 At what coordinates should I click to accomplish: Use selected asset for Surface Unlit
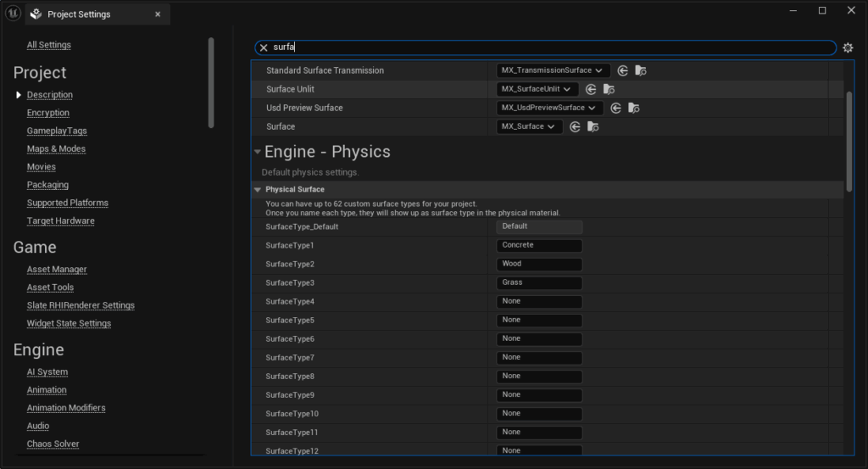[591, 90]
